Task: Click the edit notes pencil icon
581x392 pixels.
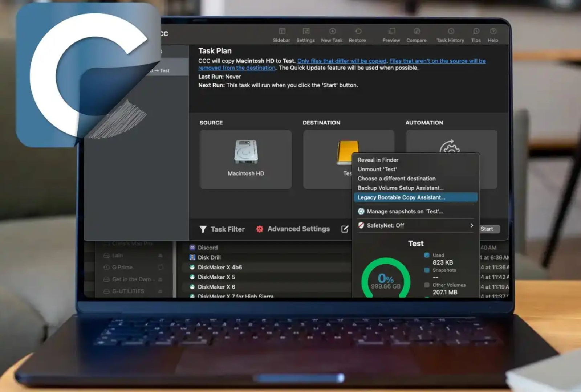Action: [345, 229]
